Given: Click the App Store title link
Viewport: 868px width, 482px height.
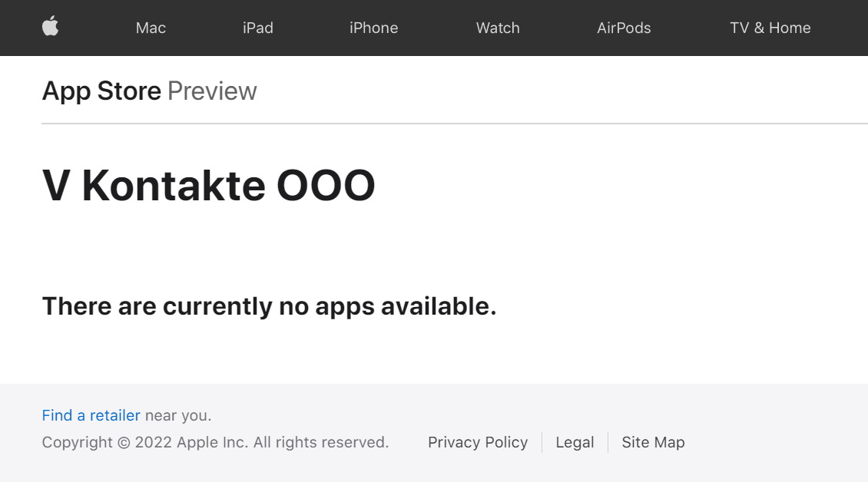Looking at the screenshot, I should pos(101,91).
